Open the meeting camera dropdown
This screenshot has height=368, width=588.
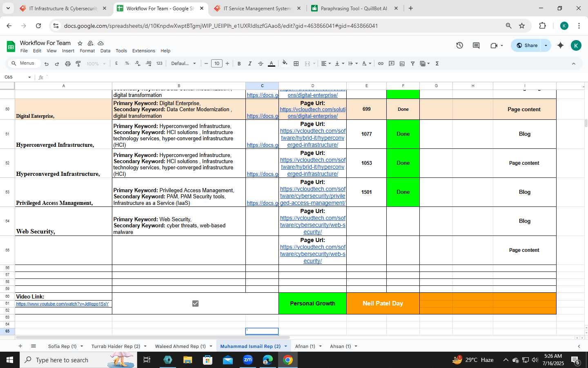[x=497, y=45]
